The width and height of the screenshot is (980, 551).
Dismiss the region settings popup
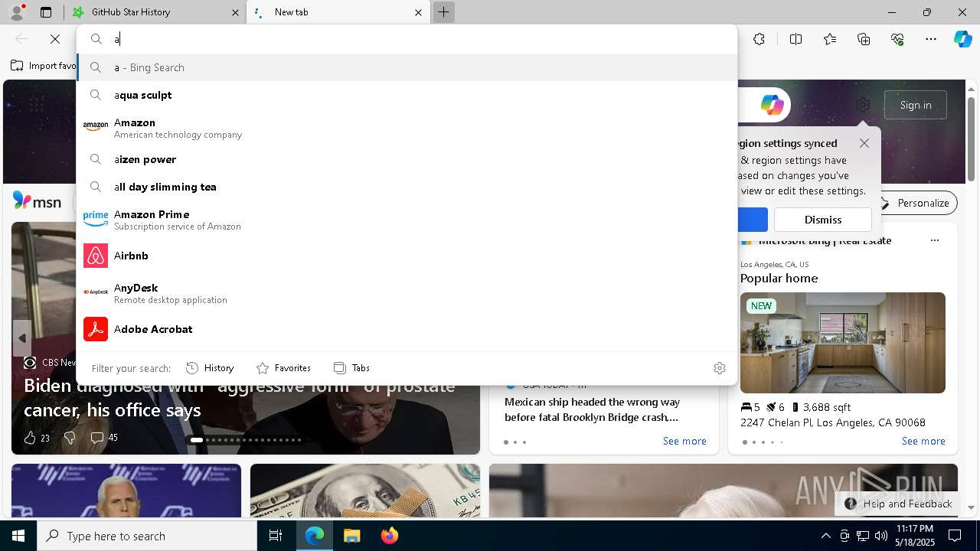(823, 220)
